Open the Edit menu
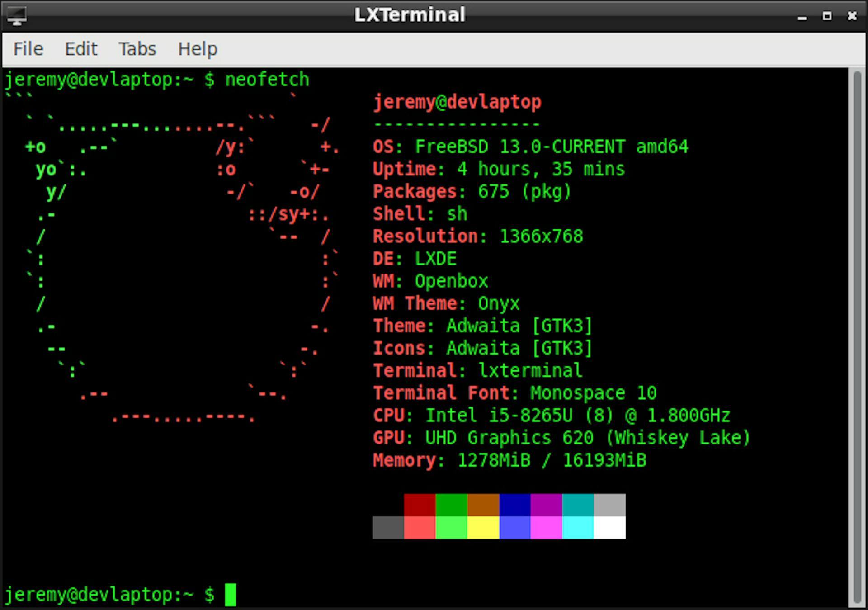This screenshot has height=610, width=868. 81,49
